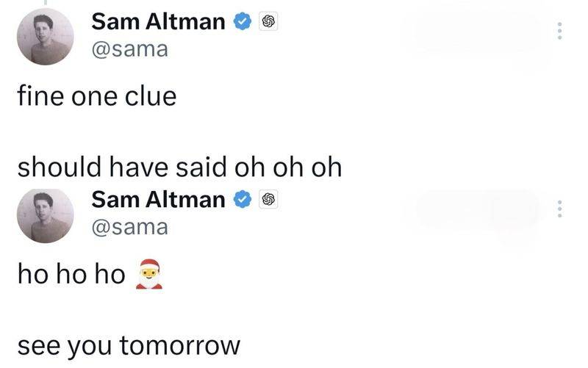Click the "Sam Altman" name on the bottom tweet
Viewport: 588px width, 368px height.
[158, 198]
